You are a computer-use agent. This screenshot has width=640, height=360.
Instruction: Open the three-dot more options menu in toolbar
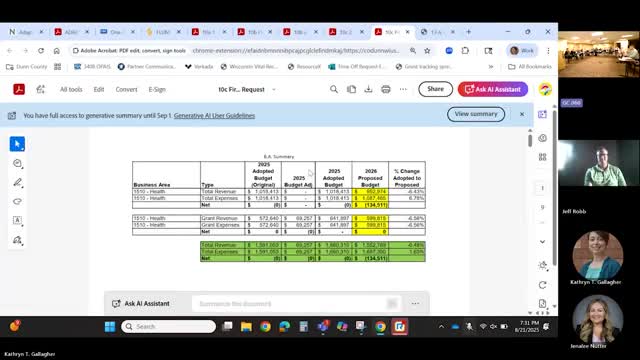click(403, 89)
